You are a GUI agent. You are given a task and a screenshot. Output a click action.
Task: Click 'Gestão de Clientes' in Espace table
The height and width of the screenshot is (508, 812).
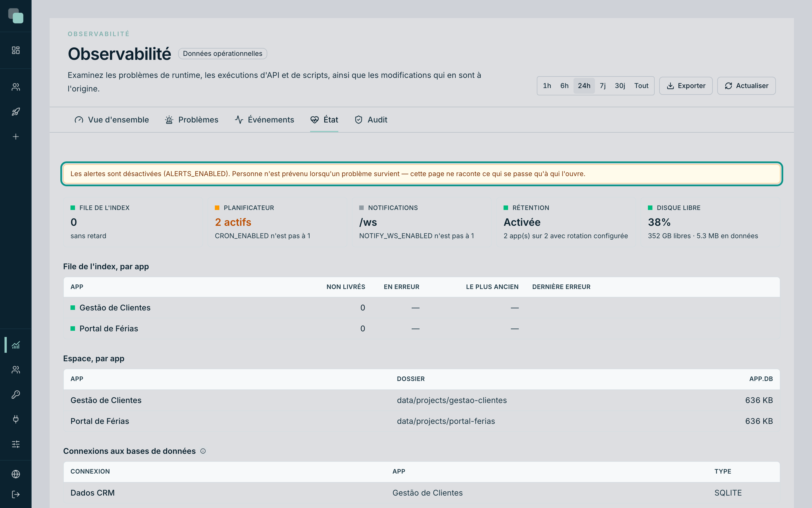coord(106,400)
